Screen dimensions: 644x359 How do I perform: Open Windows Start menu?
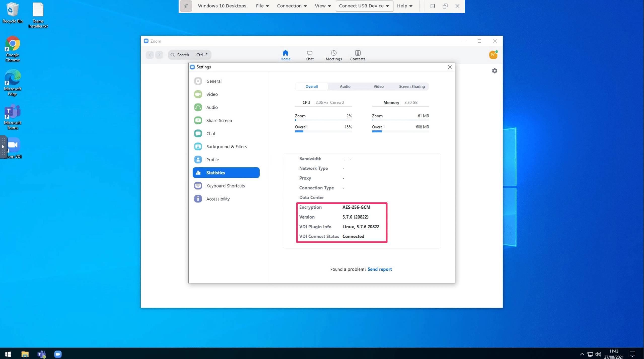[8, 354]
